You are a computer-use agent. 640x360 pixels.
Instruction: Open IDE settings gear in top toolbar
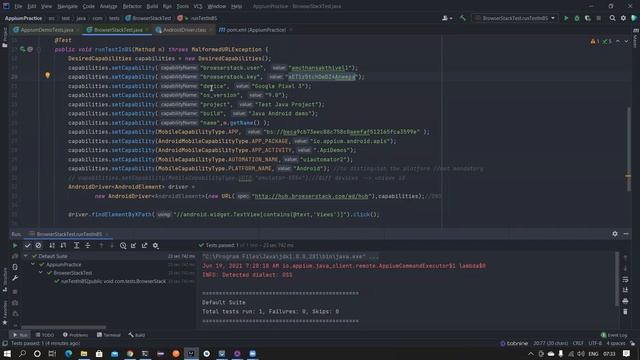623,18
